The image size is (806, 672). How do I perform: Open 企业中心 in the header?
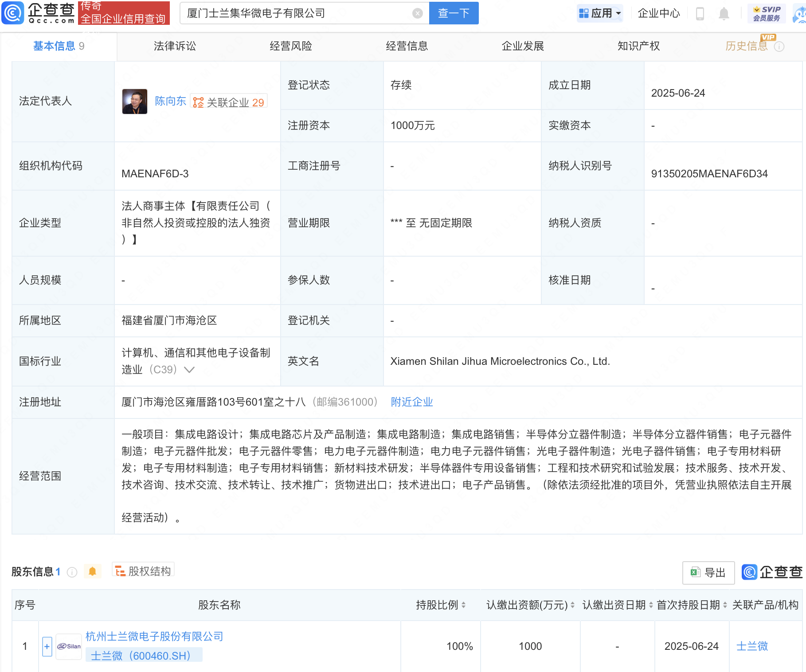(658, 13)
